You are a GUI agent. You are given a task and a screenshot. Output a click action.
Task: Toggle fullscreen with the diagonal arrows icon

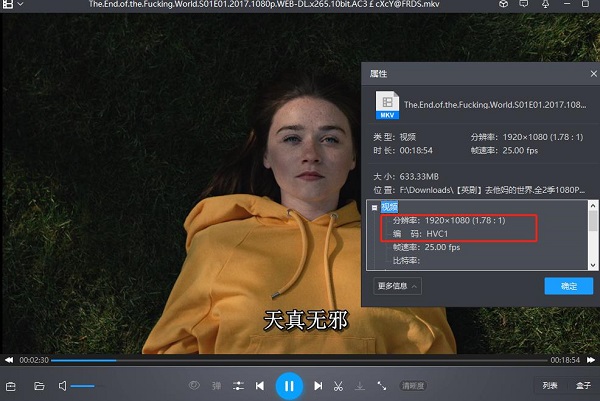coord(382,386)
